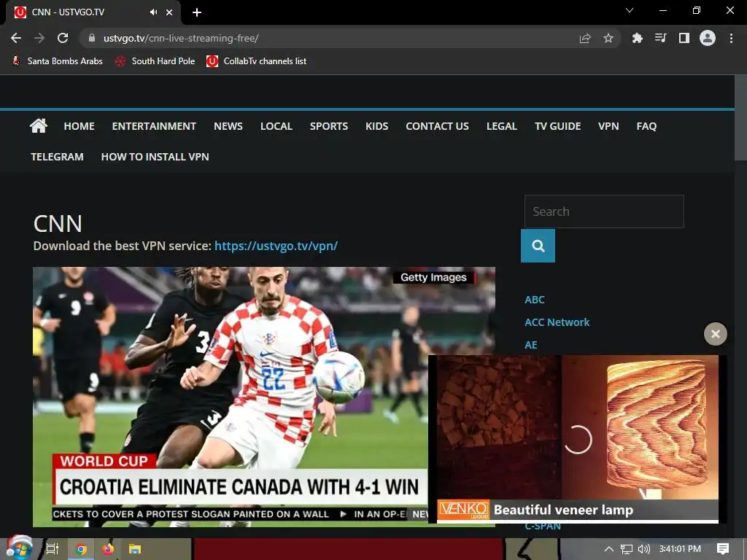Open the volume speaker in system tray
This screenshot has width=747, height=560.
(x=643, y=549)
